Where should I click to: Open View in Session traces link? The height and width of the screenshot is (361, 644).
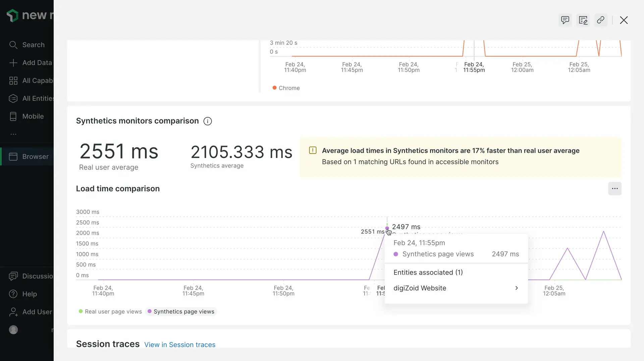click(180, 345)
